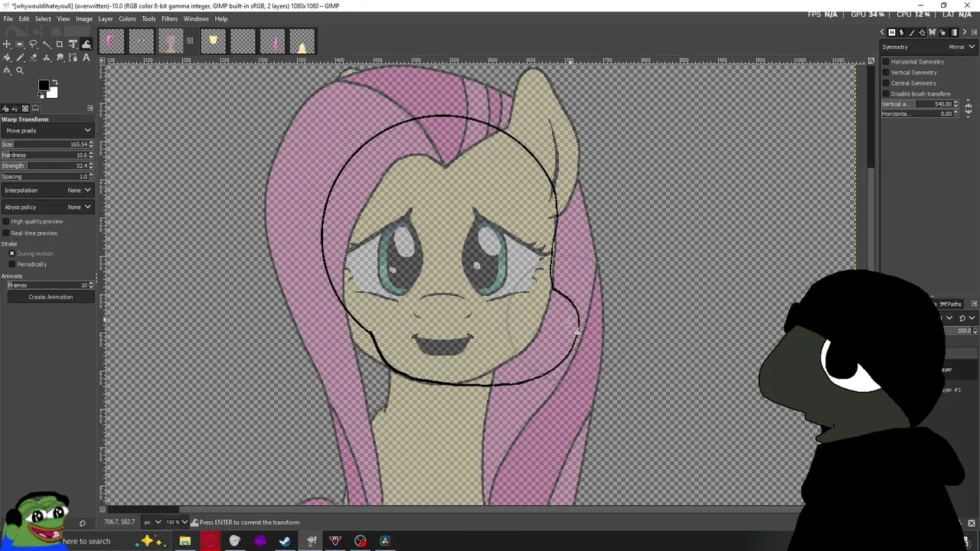Toggle During motion stroke checkbox
Screen dimensions: 980x551
point(11,253)
